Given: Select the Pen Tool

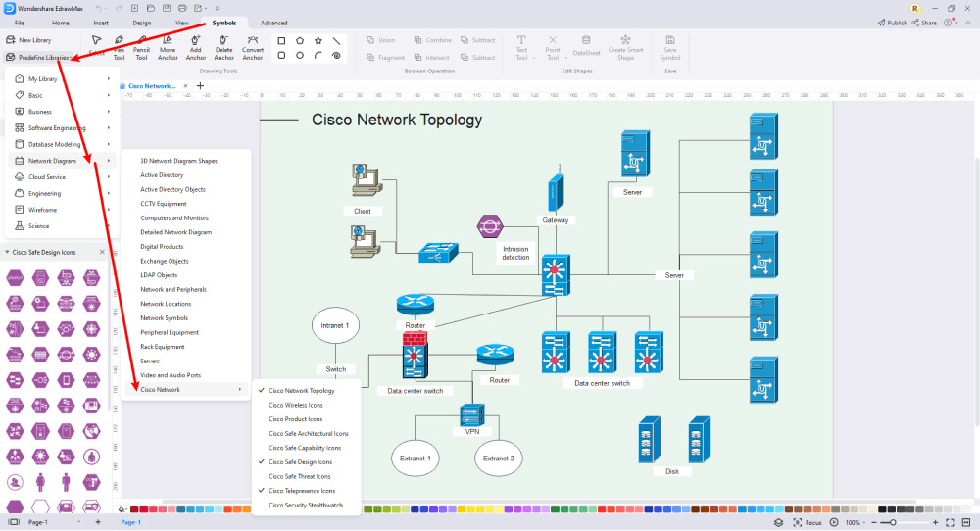Looking at the screenshot, I should pyautogui.click(x=119, y=48).
